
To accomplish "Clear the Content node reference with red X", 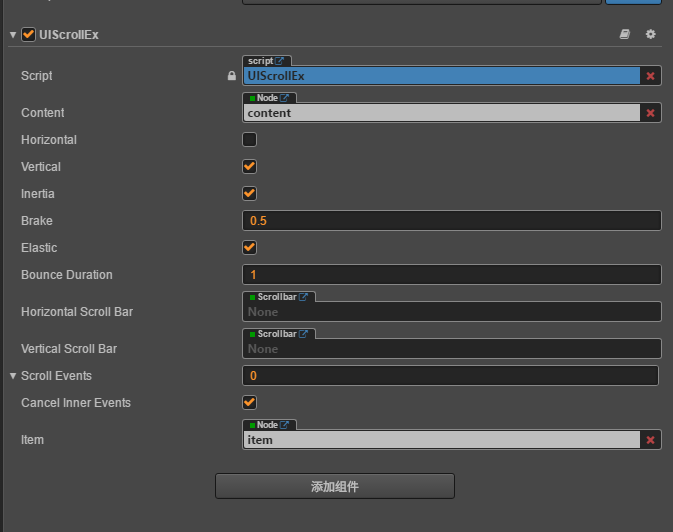I will (x=650, y=113).
